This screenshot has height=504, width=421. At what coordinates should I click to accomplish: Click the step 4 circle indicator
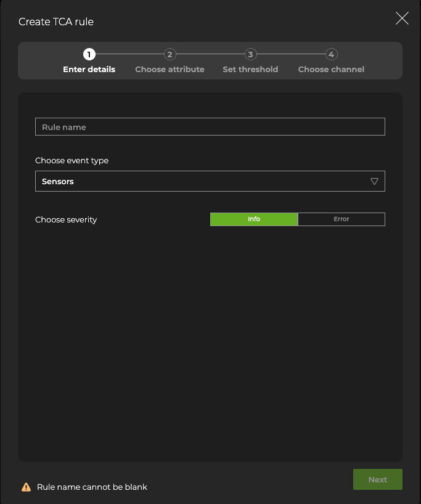[x=331, y=54]
